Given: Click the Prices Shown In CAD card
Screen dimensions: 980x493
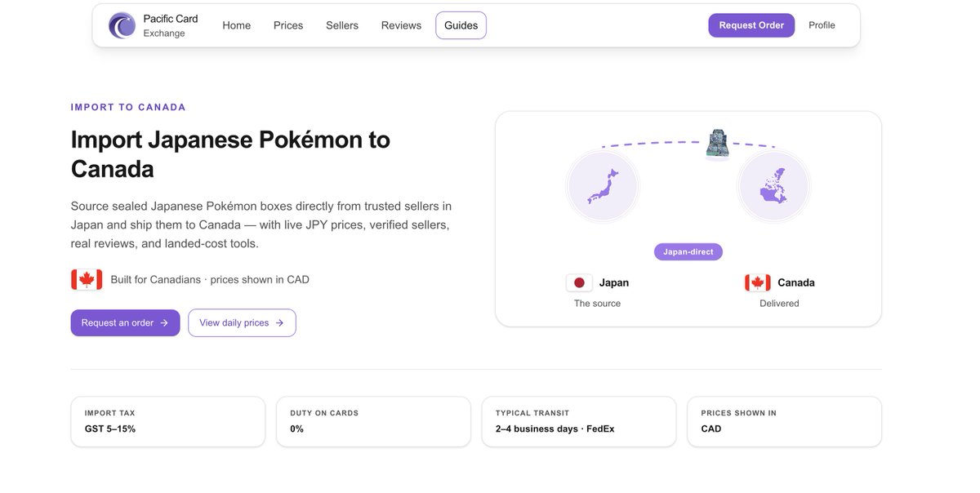Looking at the screenshot, I should (x=785, y=421).
